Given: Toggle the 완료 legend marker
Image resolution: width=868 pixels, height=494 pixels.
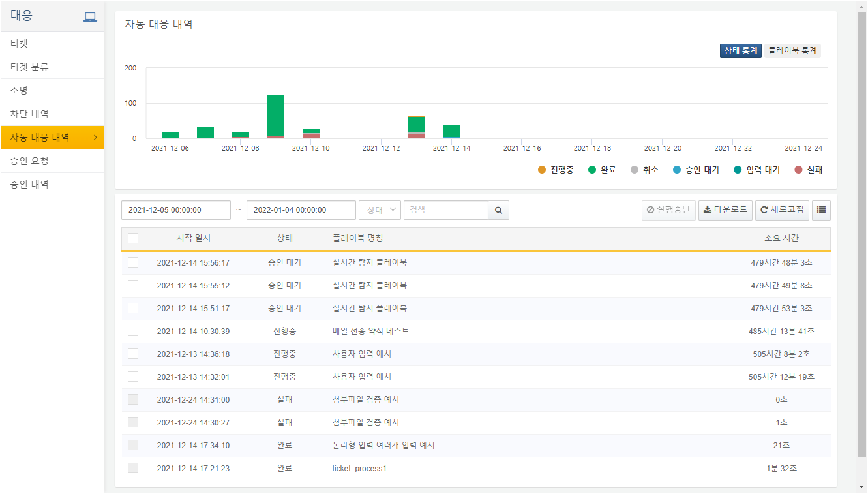Looking at the screenshot, I should (x=592, y=170).
